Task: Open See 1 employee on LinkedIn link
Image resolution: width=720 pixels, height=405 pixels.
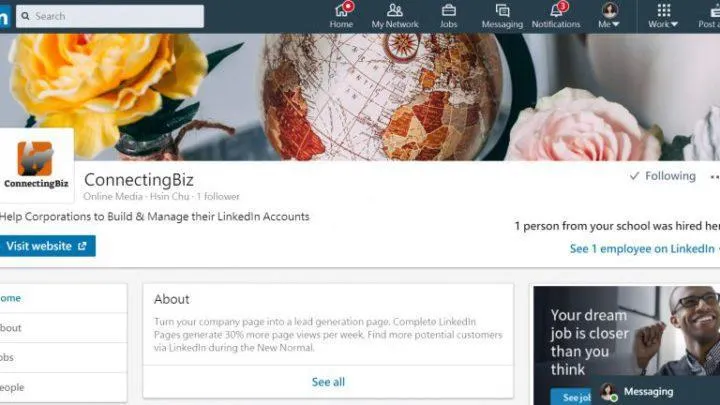Action: click(644, 249)
